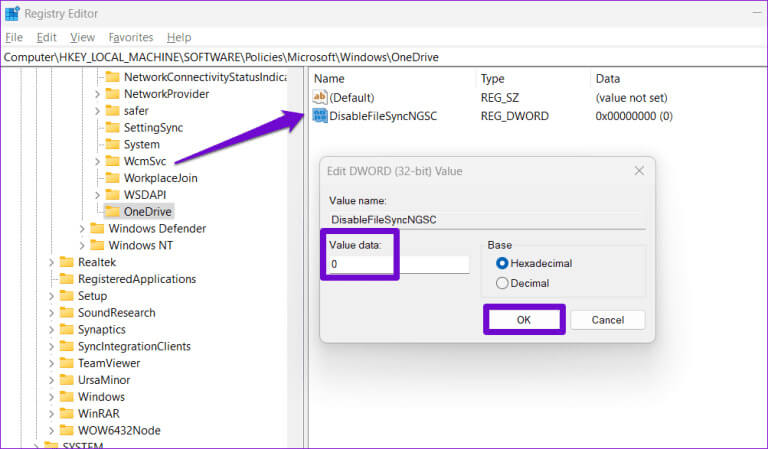Click the OneDrive folder icon in tree

(113, 212)
